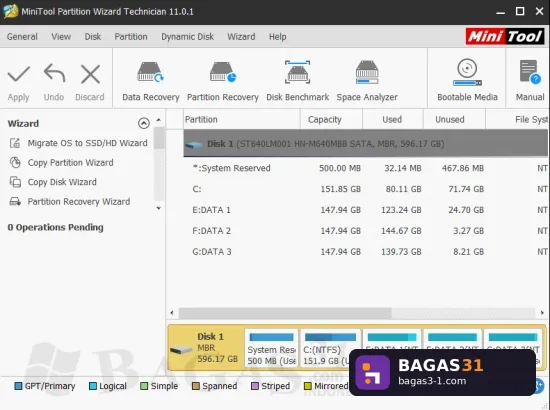Open the Dynamic Disk menu
The height and width of the screenshot is (410, 550).
tap(187, 36)
